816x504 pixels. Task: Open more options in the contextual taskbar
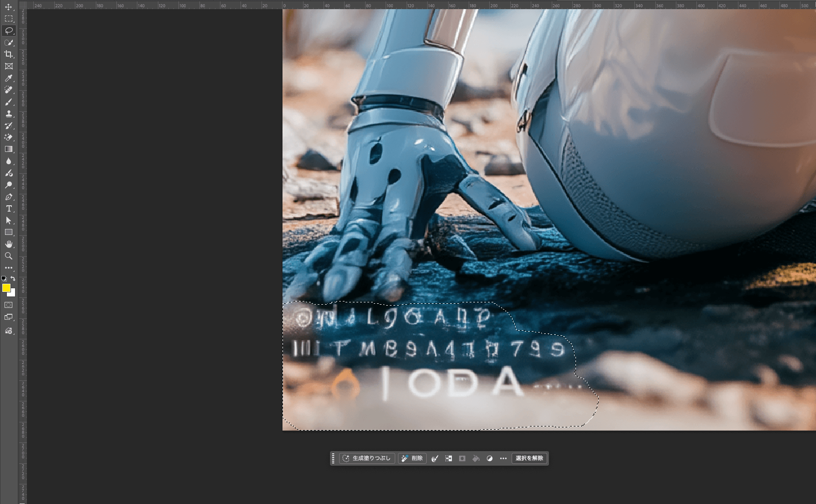503,458
